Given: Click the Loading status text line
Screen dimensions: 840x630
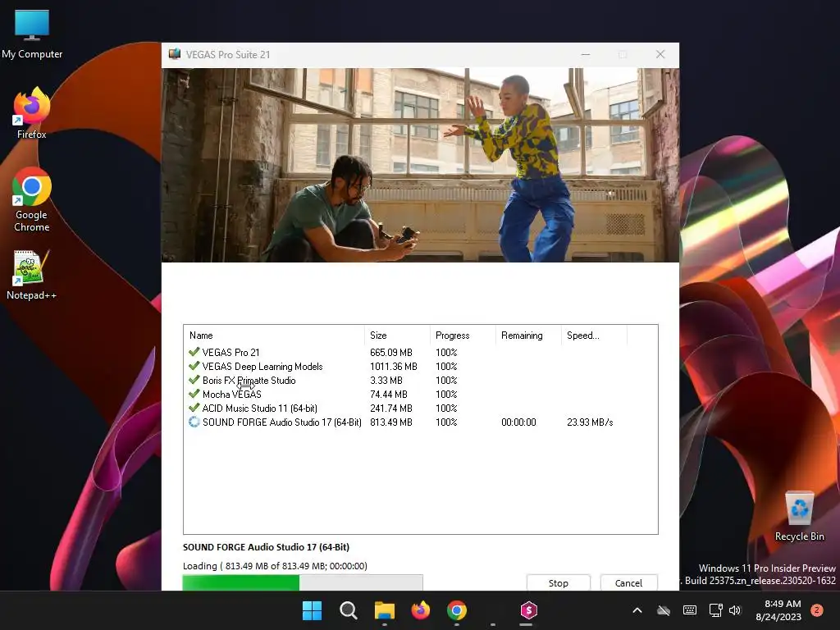Looking at the screenshot, I should pyautogui.click(x=275, y=566).
